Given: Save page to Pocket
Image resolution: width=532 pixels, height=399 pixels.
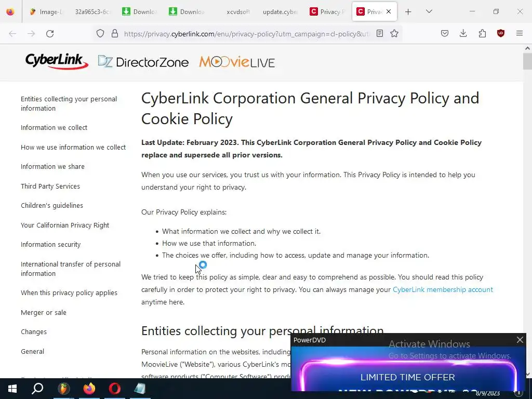Looking at the screenshot, I should pos(445,34).
